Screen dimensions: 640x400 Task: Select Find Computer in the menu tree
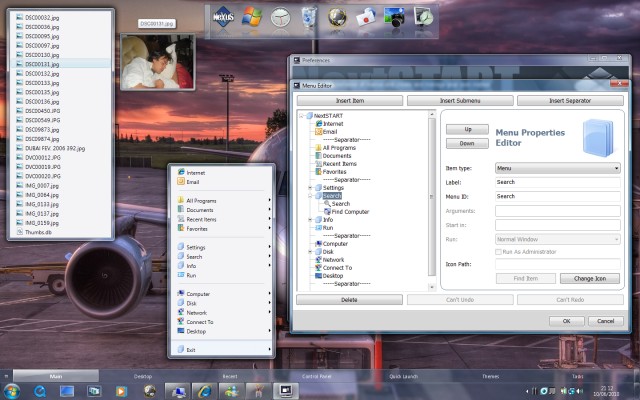(x=350, y=212)
